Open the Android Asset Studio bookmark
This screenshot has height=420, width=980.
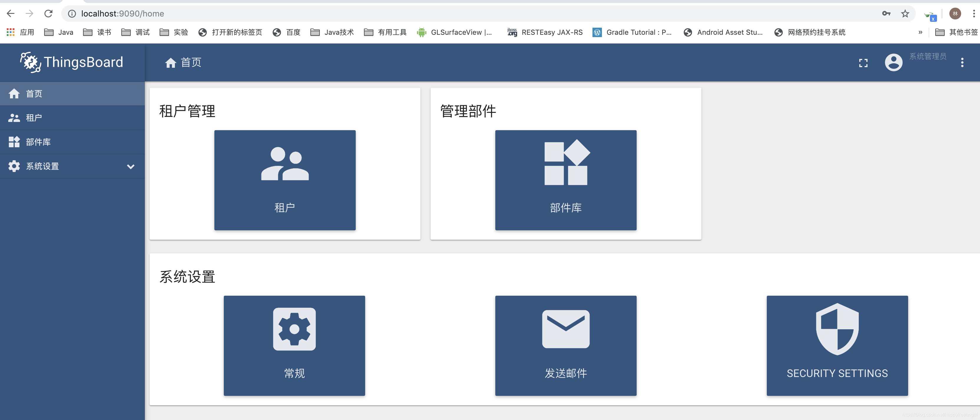[723, 32]
